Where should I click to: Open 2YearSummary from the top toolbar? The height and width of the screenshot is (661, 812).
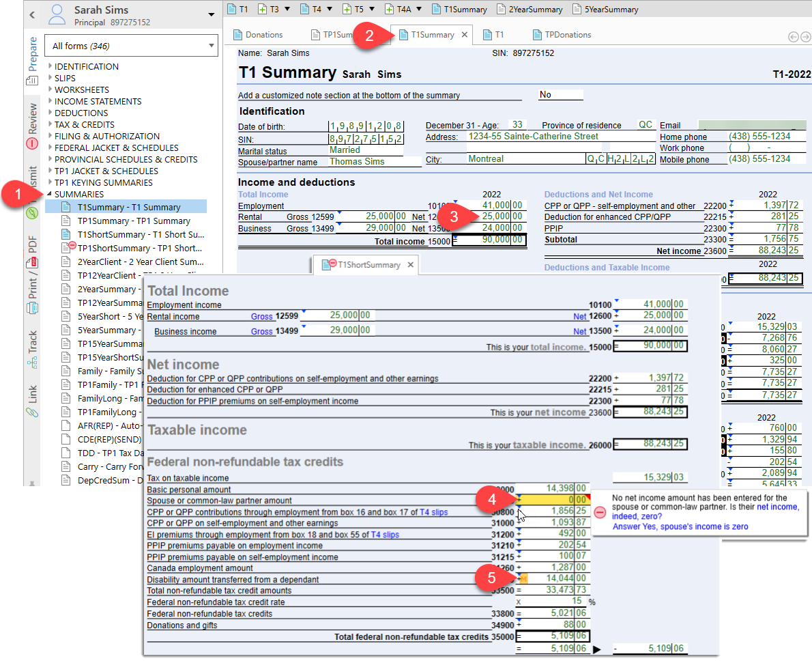[x=530, y=9]
